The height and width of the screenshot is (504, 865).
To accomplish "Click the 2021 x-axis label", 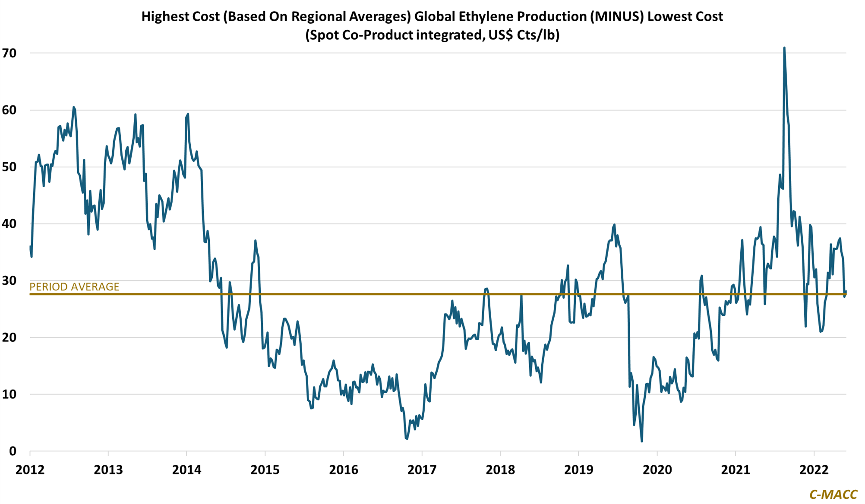I will pos(736,469).
